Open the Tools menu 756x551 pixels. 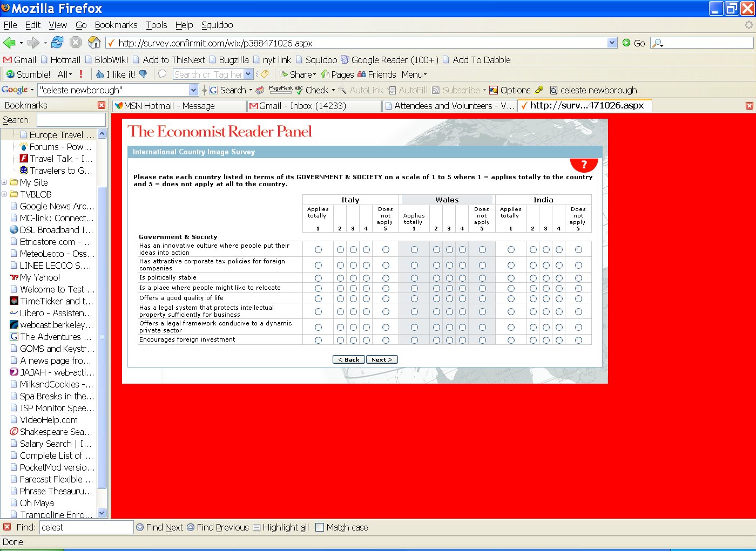157,25
